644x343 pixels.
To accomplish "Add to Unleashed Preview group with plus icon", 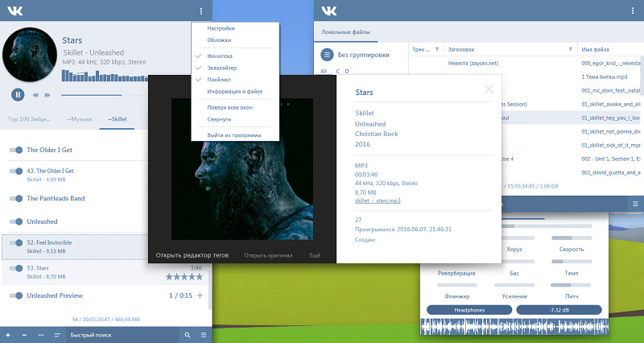I will [x=200, y=295].
